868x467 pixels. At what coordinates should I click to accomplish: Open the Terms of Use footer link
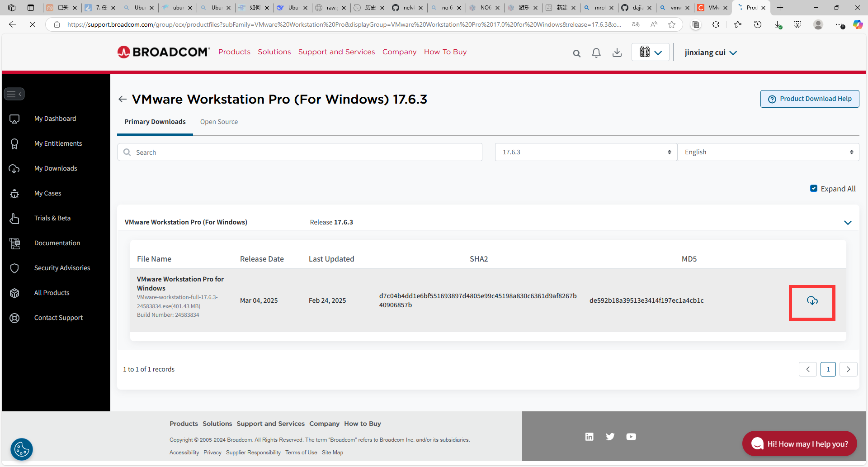pos(301,453)
